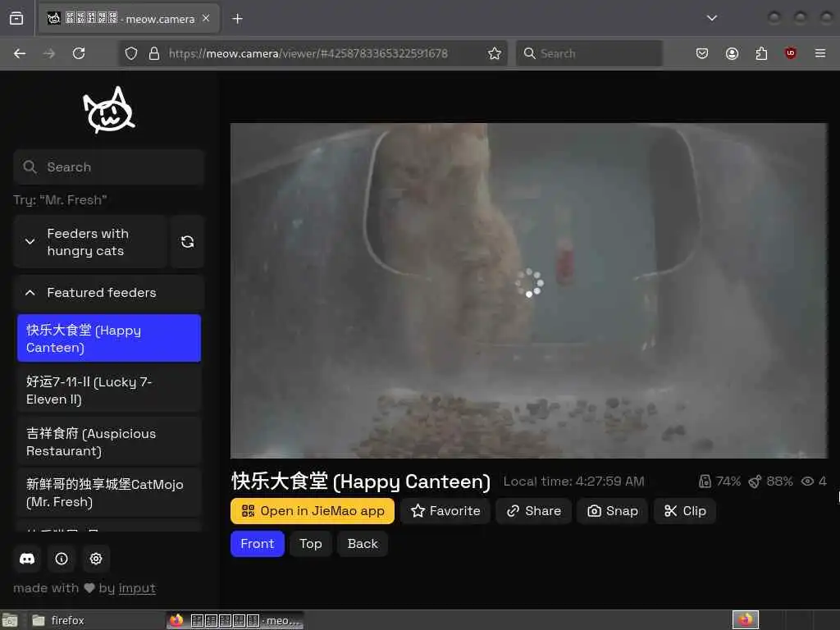Select Lucky 7-Eleven II feeder
The height and width of the screenshot is (630, 840).
109,390
